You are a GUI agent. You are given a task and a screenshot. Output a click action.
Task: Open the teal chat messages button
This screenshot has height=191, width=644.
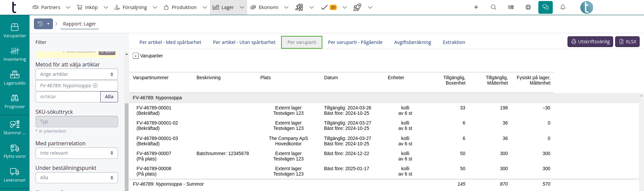545,7
